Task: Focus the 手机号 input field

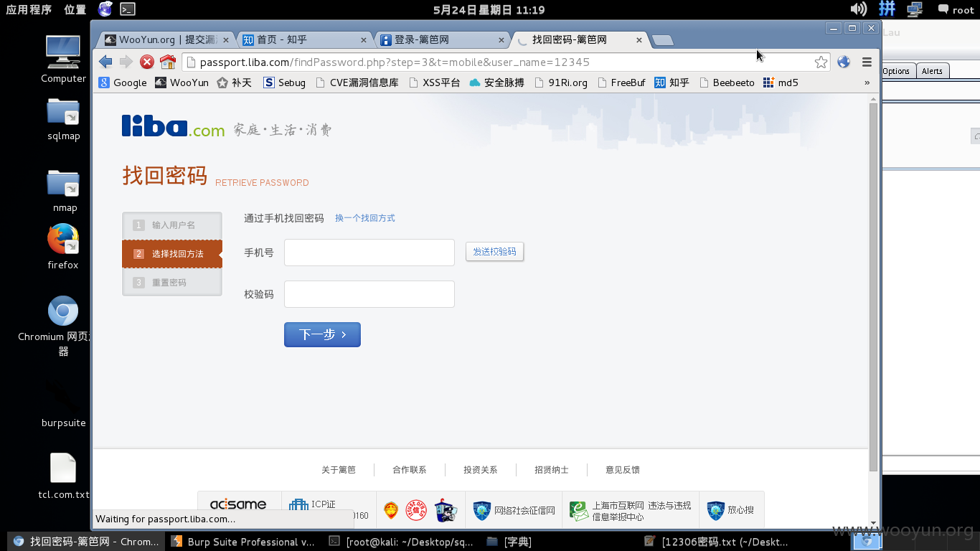Action: pyautogui.click(x=369, y=253)
